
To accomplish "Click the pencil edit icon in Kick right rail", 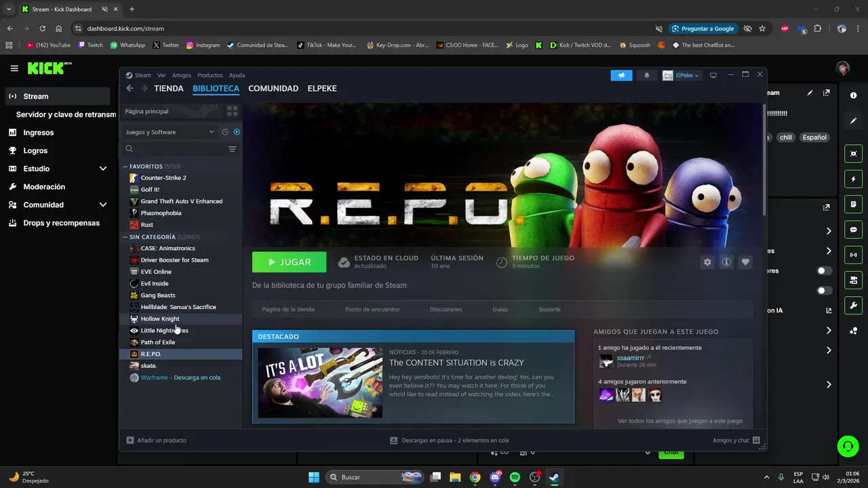I will 853,121.
